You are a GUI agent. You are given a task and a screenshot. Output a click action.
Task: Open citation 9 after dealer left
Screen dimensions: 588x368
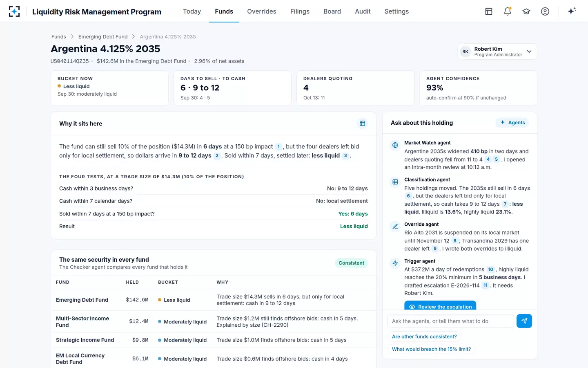(x=435, y=249)
